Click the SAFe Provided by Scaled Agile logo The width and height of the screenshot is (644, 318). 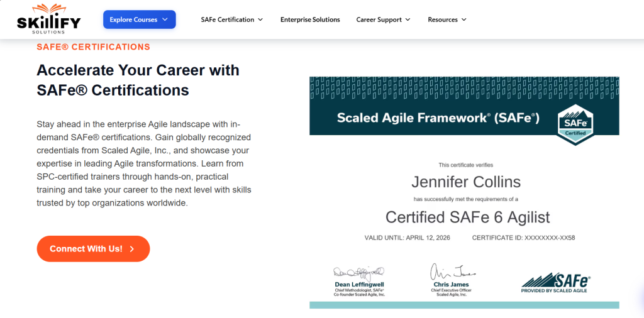point(556,283)
